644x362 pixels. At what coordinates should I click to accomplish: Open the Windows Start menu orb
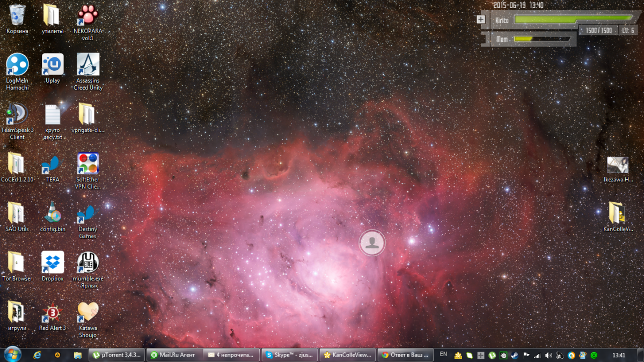[12, 354]
